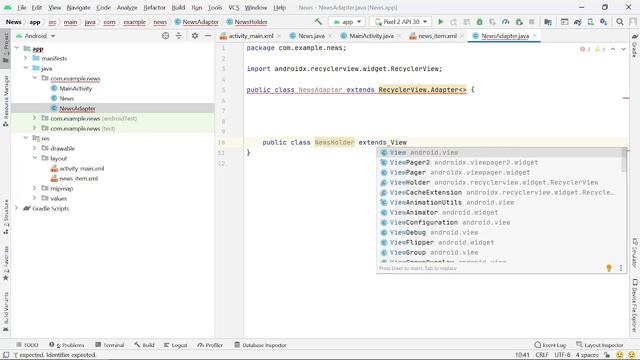Open the Structure sidebar tab

(x=6, y=216)
